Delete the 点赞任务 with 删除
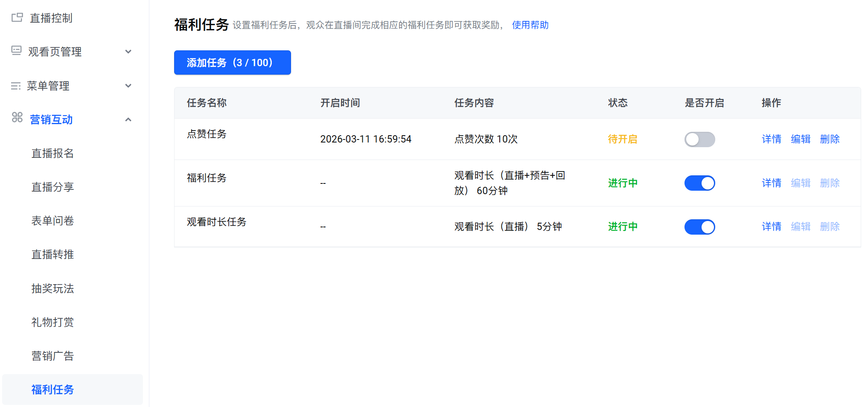This screenshot has width=868, height=407. [830, 139]
